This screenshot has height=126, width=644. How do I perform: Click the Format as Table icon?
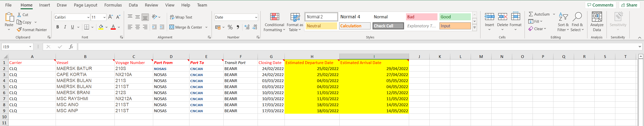coord(295,17)
